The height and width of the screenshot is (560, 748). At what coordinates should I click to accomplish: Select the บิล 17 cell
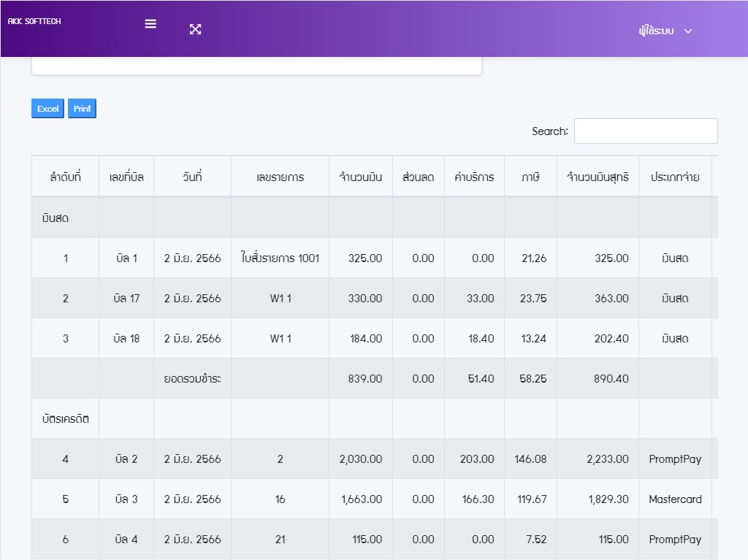coord(126,298)
